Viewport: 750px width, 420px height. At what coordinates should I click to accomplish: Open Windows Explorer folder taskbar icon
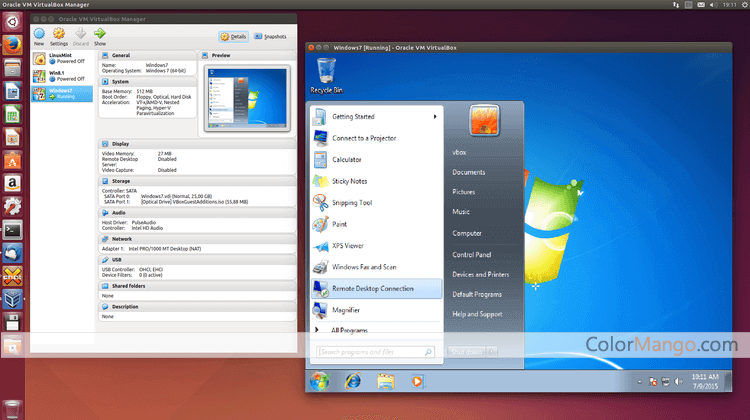coord(386,381)
